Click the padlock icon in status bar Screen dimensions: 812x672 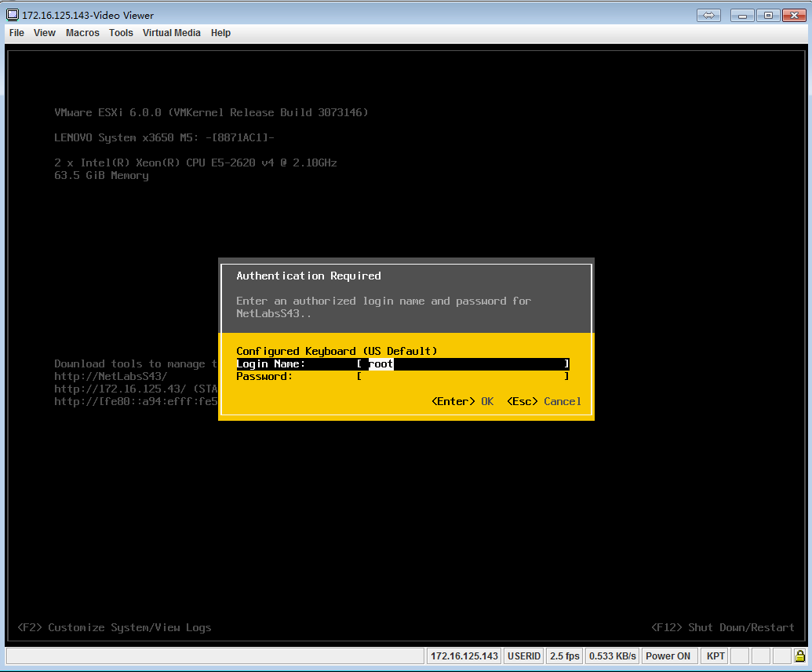point(800,656)
